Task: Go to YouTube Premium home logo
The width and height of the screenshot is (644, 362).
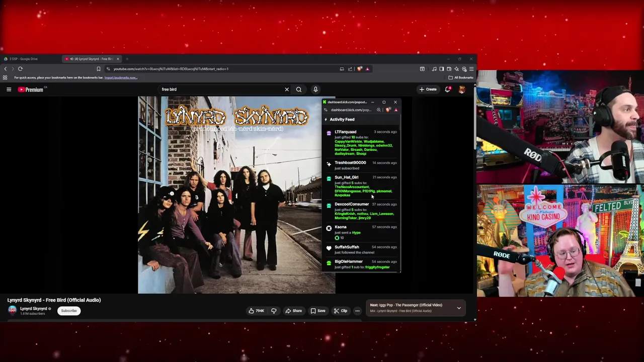Action: tap(31, 89)
